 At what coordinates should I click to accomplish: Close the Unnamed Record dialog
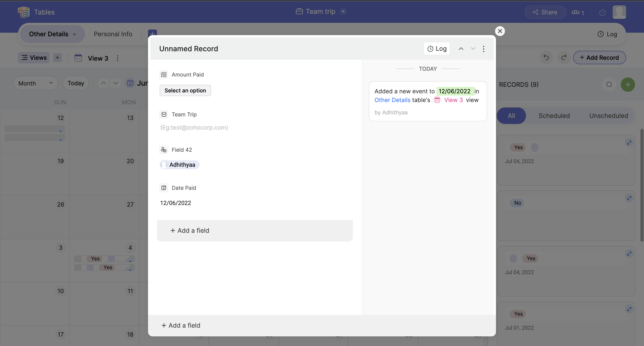pos(500,31)
